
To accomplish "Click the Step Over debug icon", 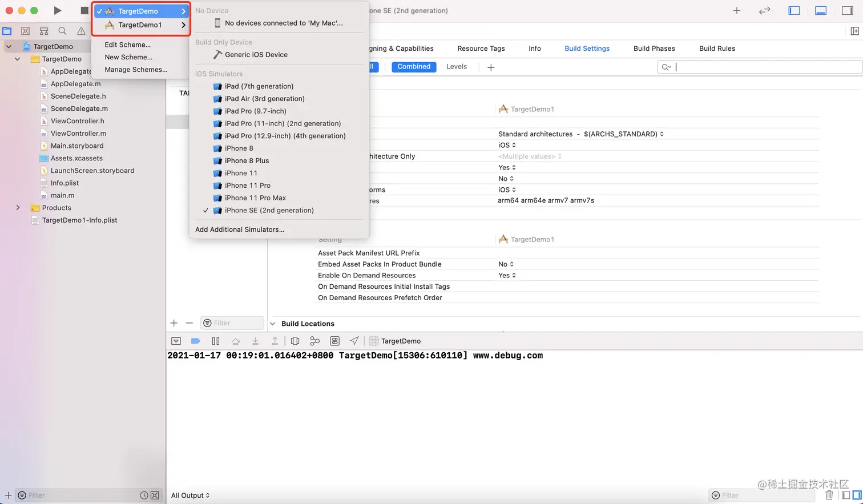I will 236,341.
